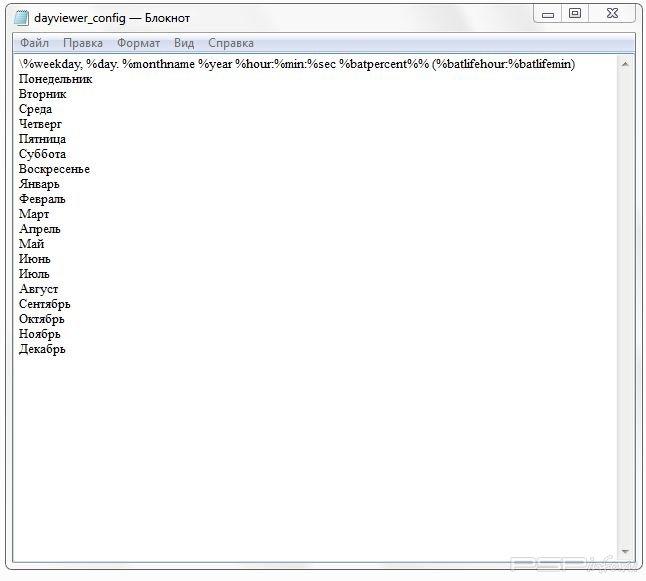Click on the last line Декабрь

coord(42,349)
